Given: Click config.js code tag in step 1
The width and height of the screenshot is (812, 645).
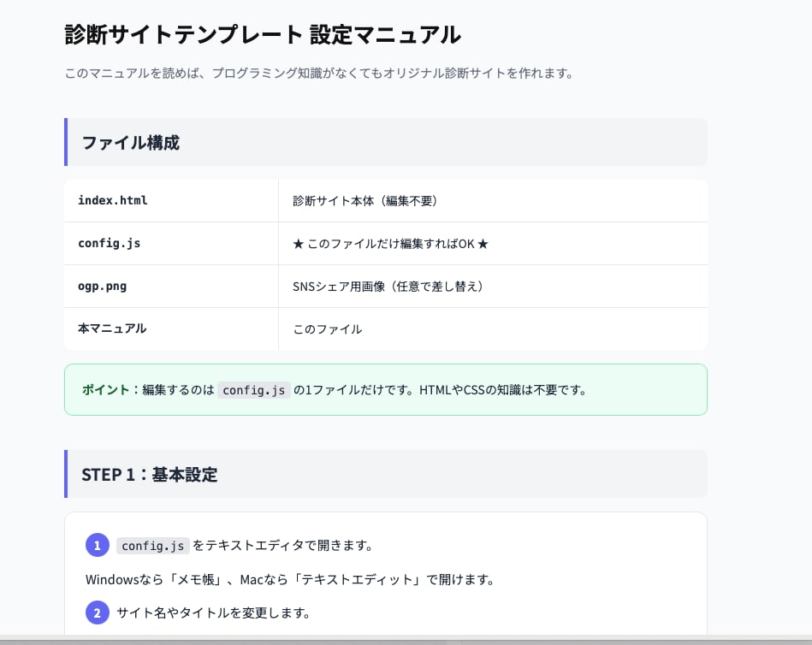Looking at the screenshot, I should coord(153,546).
